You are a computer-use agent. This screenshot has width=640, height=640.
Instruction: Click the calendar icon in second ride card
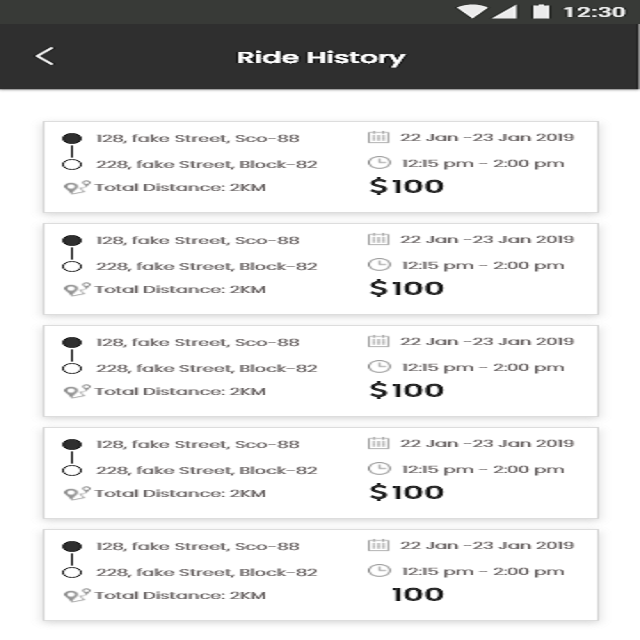tap(379, 239)
